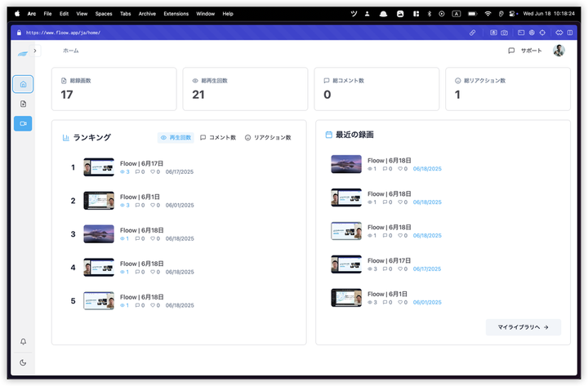The image size is (588, 386).
Task: Open the recordings file icon in sidebar
Action: 23,104
